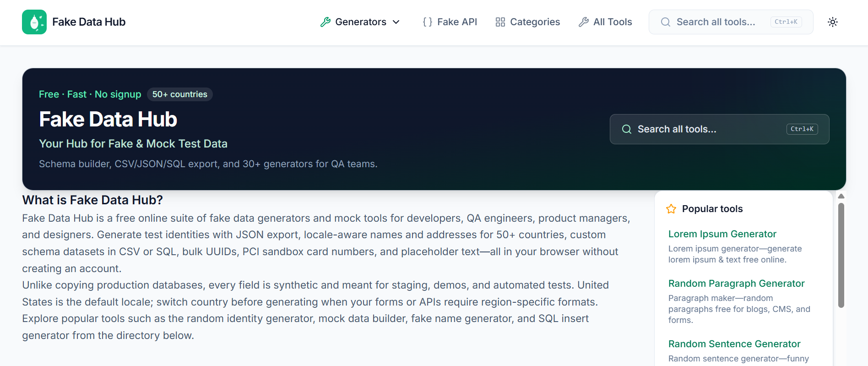Screen dimensions: 868x366
Task: Expand the Generators dropdown chevron
Action: tap(396, 22)
